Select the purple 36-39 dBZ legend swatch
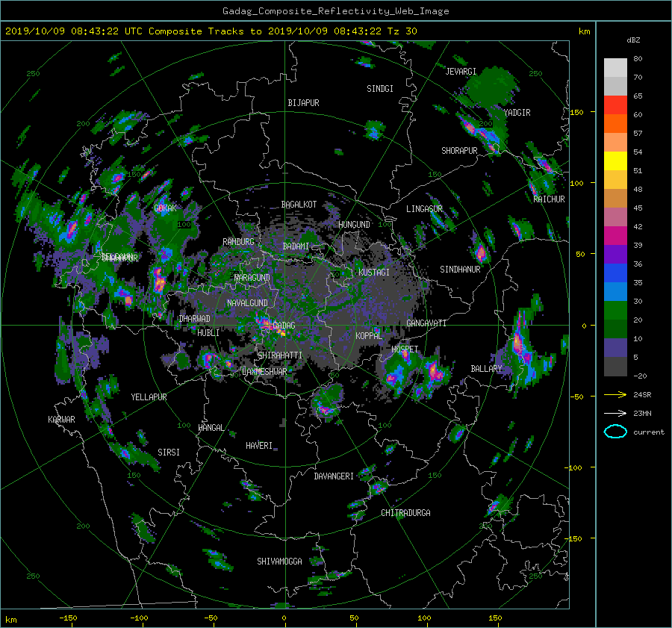672x628 pixels. point(615,254)
